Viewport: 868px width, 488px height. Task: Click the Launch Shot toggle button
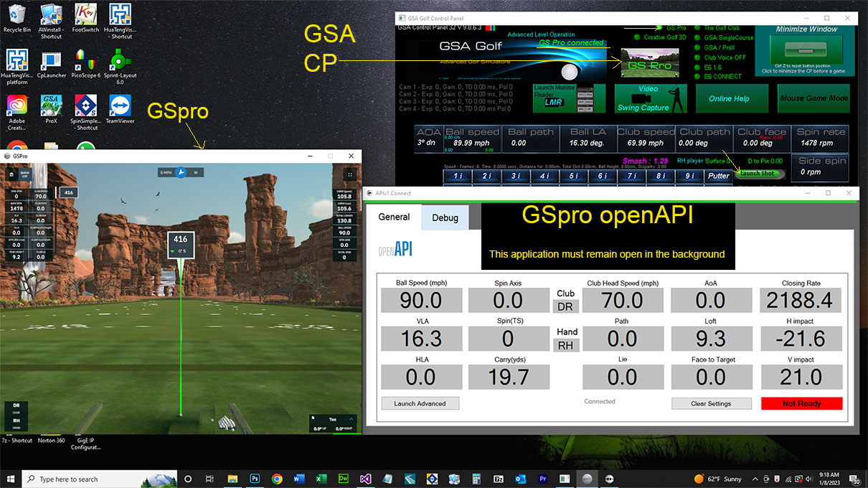click(x=758, y=173)
